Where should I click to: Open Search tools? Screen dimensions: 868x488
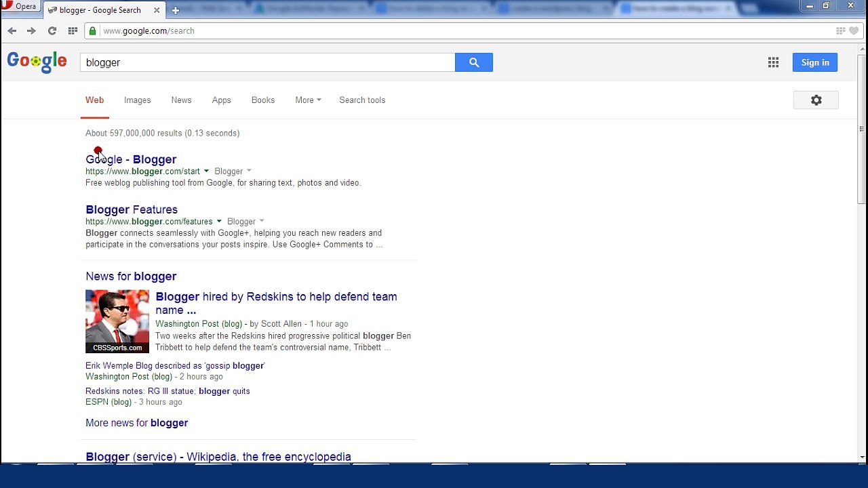(x=362, y=100)
